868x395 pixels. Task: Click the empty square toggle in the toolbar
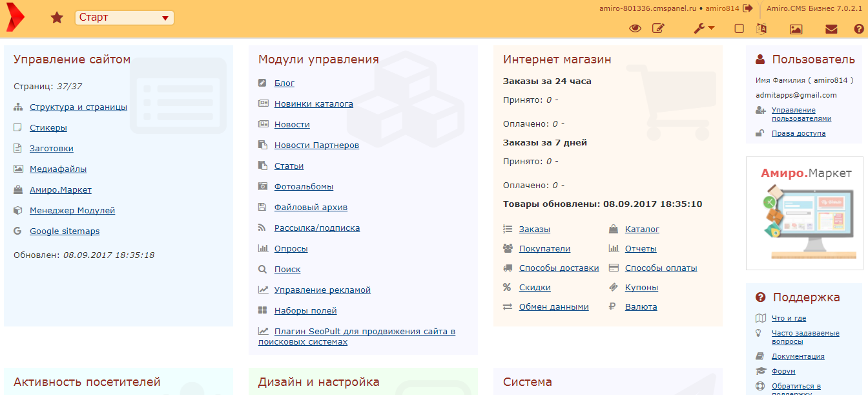[738, 28]
